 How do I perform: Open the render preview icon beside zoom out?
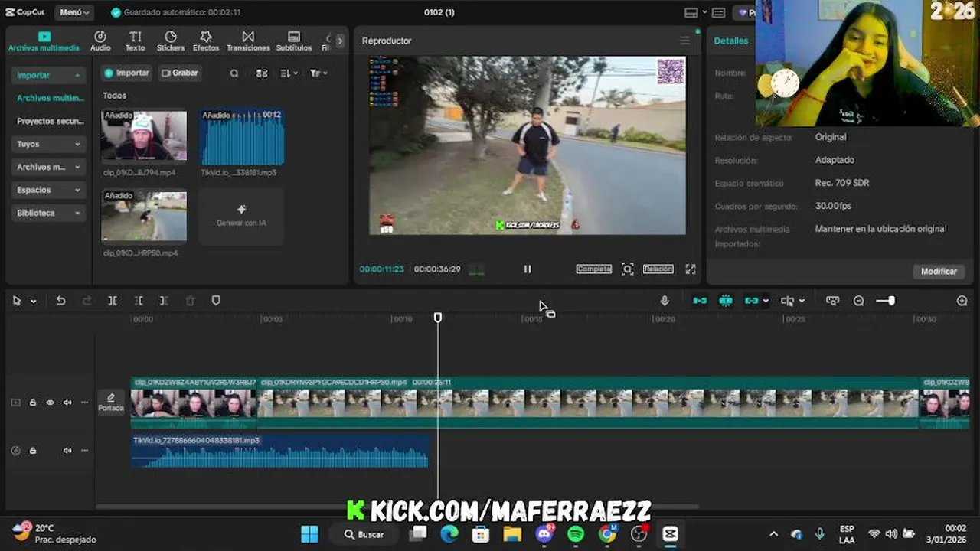[833, 301]
